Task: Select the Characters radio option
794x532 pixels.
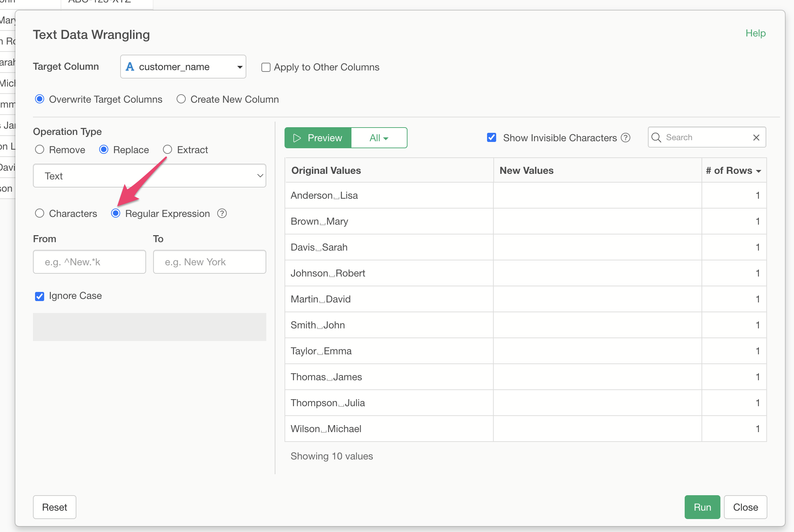Action: point(40,213)
